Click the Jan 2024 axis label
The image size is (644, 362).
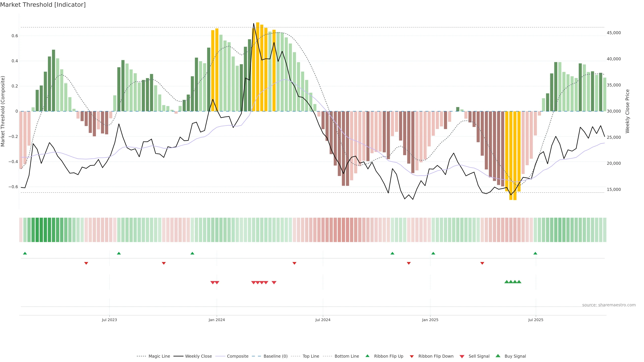pyautogui.click(x=217, y=320)
